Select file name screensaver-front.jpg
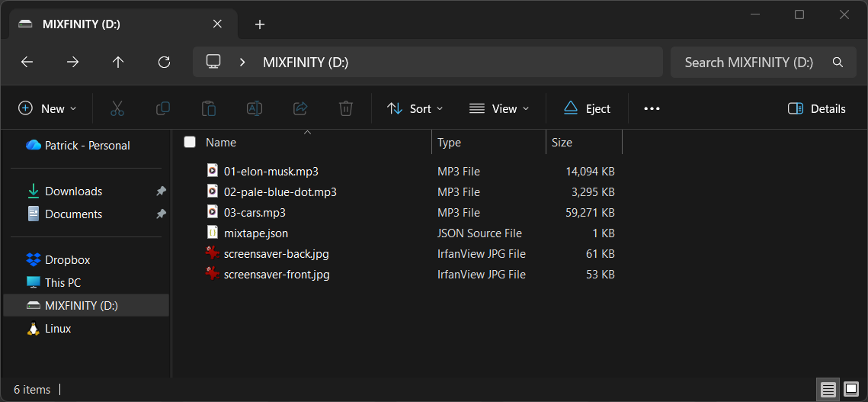The height and width of the screenshot is (402, 868). [x=277, y=275]
